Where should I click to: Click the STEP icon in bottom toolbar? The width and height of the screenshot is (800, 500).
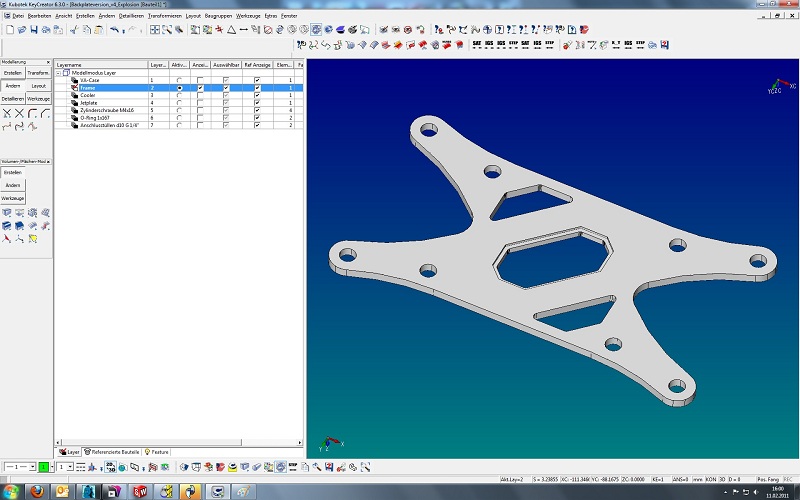(x=293, y=467)
